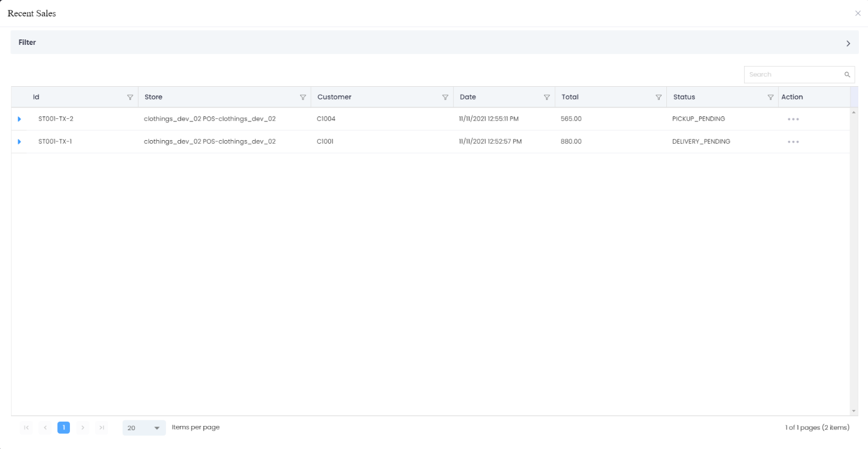This screenshot has height=449, width=868.
Task: Expand the ST001-TX-1 sale row details
Action: (19, 141)
